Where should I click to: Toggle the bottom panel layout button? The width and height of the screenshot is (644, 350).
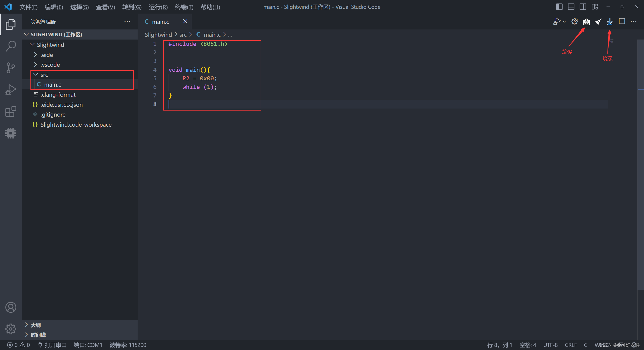click(571, 7)
